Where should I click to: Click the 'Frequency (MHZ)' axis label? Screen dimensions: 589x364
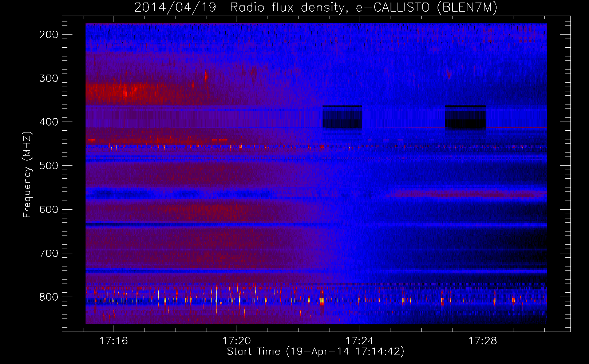27,175
